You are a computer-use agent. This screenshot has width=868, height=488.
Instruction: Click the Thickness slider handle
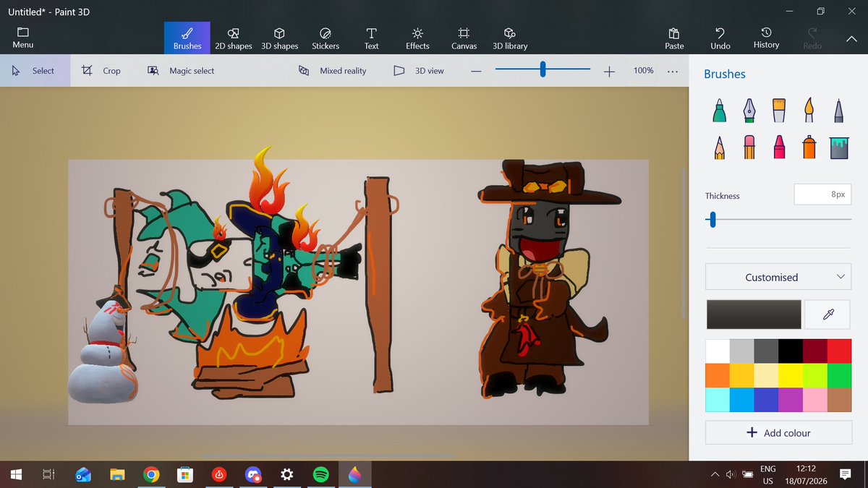712,219
